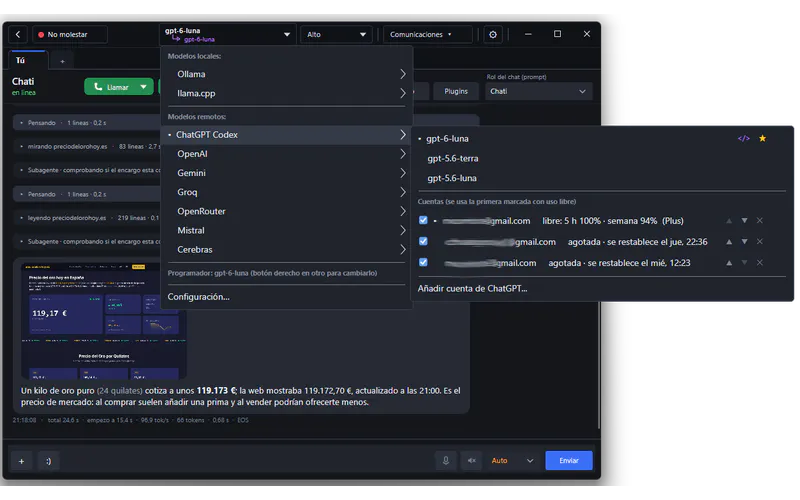The width and height of the screenshot is (800, 500).
Task: Toggle the No molestar status button
Action: point(70,34)
